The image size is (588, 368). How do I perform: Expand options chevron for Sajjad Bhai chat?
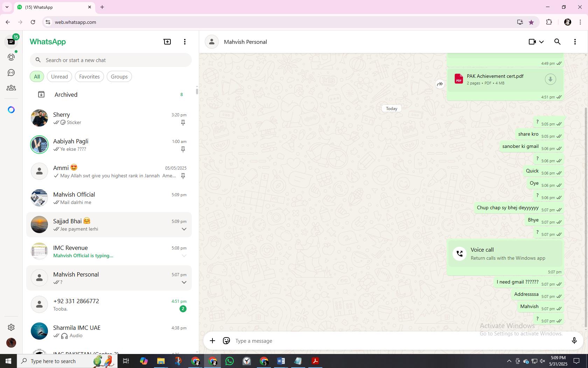click(184, 229)
